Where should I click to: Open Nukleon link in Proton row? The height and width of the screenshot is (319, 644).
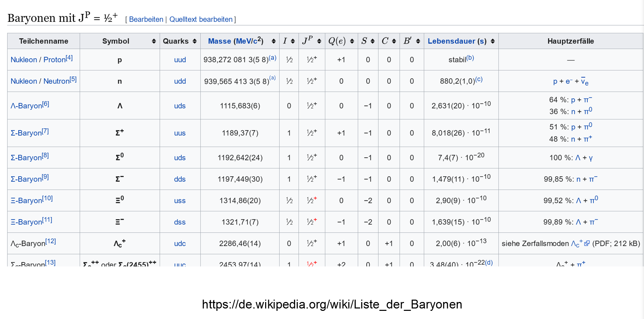point(24,60)
